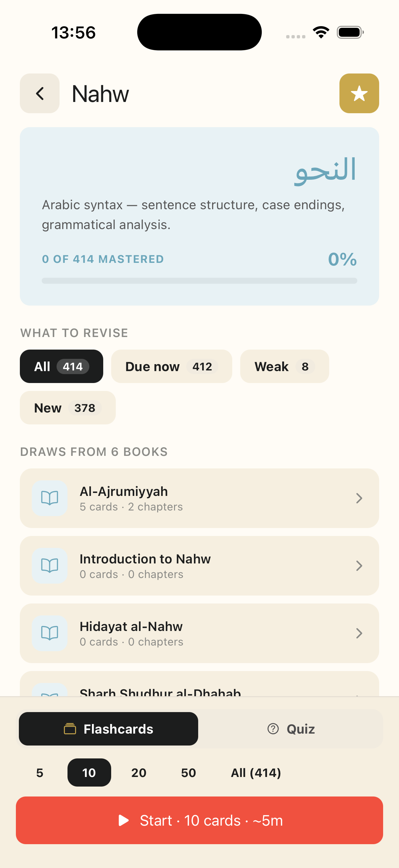Viewport: 399px width, 868px height.
Task: Expand Hidayat al-Nahw chevron
Action: (x=359, y=633)
